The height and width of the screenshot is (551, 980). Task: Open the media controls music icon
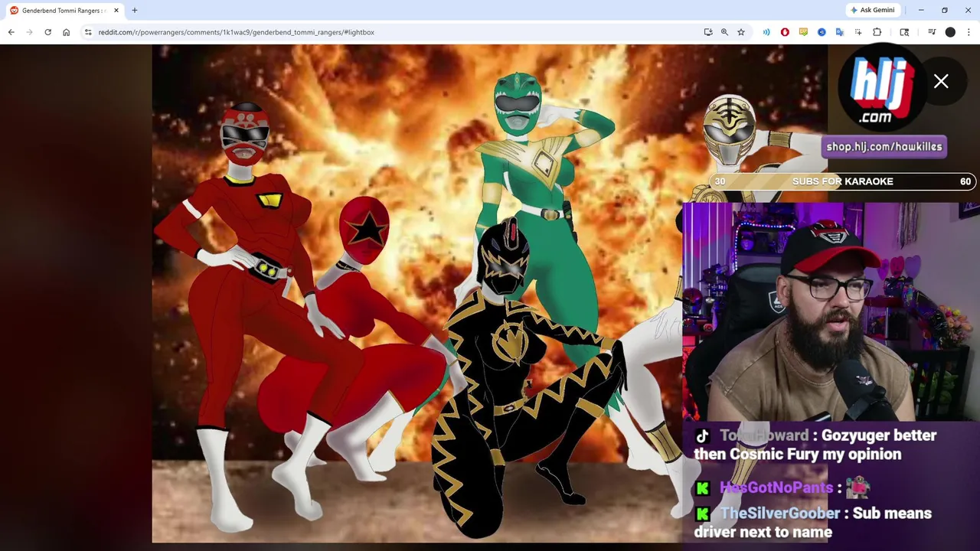932,32
